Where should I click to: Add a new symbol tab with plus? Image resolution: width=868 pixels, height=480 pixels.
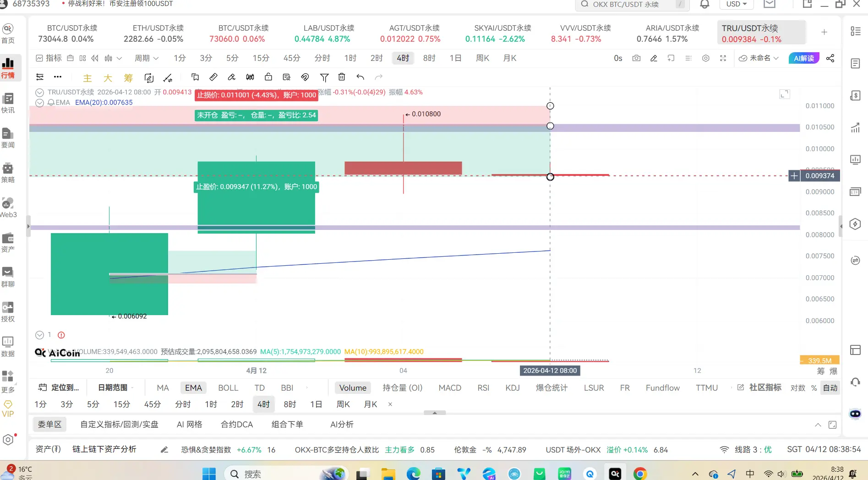click(x=824, y=32)
